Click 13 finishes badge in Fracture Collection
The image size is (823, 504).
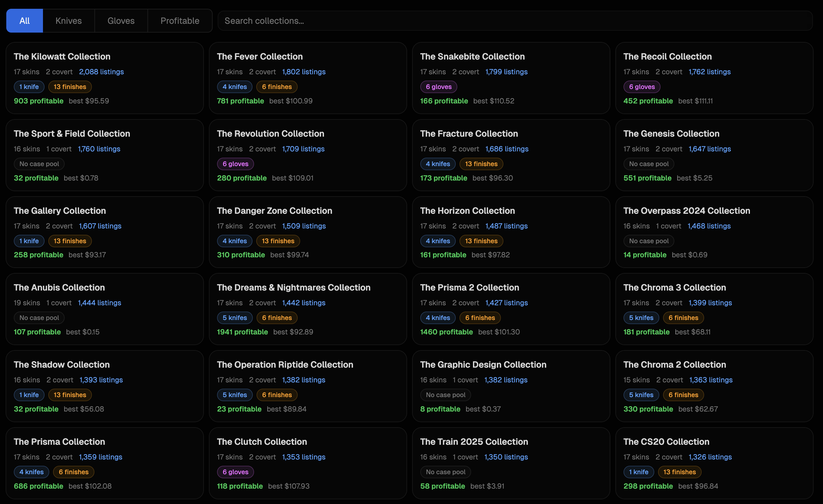481,164
